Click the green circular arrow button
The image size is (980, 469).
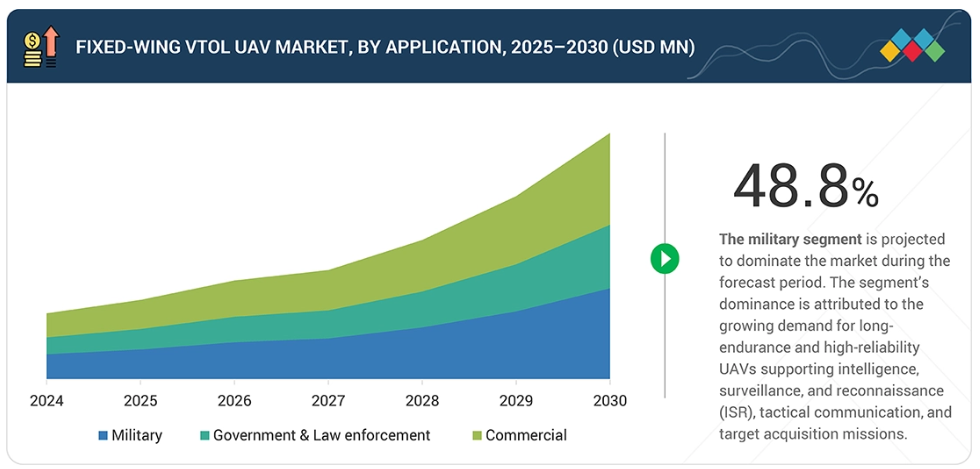pyautogui.click(x=664, y=258)
